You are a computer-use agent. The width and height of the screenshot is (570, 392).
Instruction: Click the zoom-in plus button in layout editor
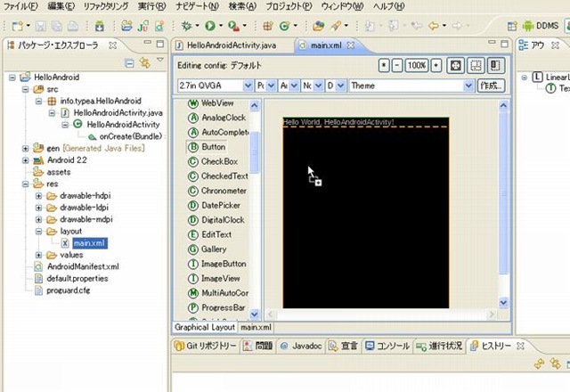click(x=436, y=65)
